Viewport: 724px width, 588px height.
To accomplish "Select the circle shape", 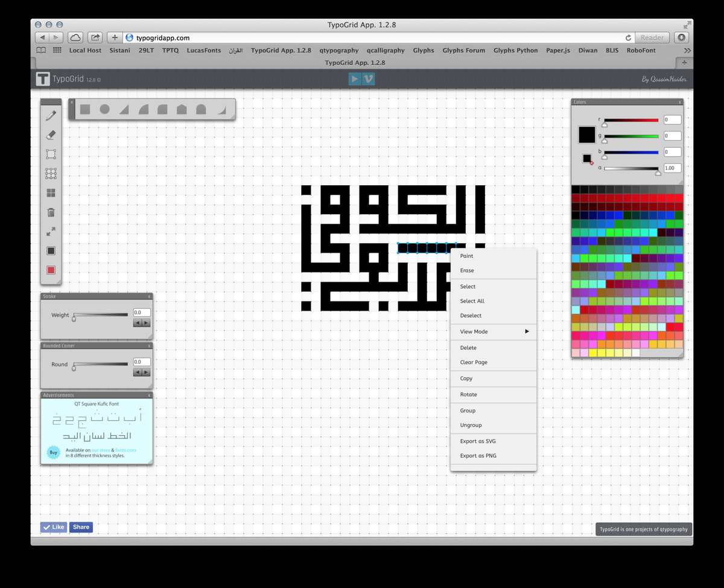I will tap(104, 109).
